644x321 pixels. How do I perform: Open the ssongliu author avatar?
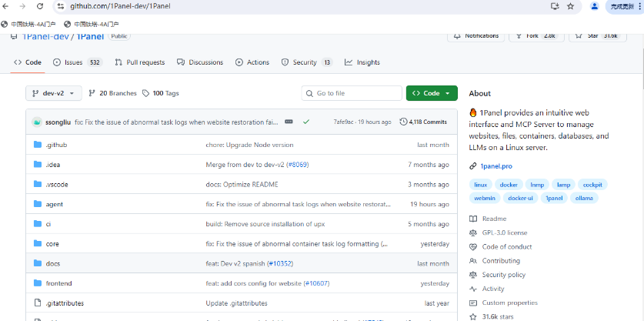tap(37, 122)
